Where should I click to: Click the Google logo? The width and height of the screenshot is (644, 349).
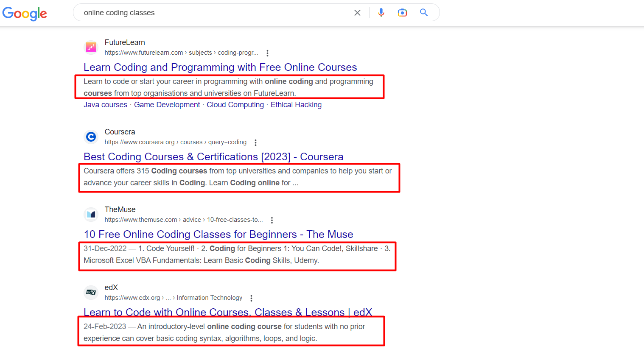(x=25, y=14)
